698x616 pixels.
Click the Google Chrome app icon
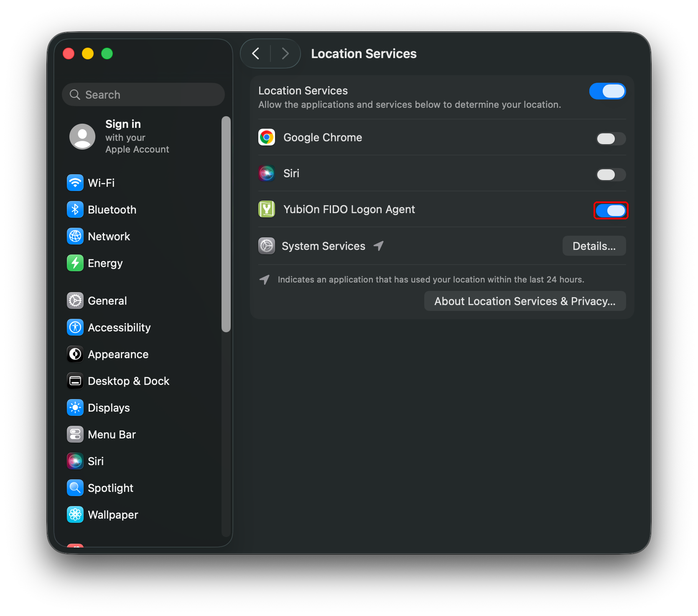(267, 137)
